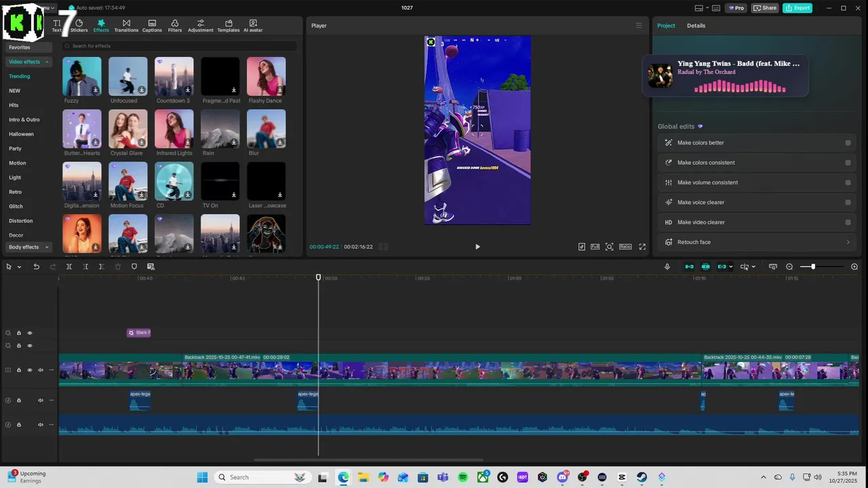Viewport: 868px width, 488px height.
Task: Open the AI avatar panel
Action: (253, 26)
